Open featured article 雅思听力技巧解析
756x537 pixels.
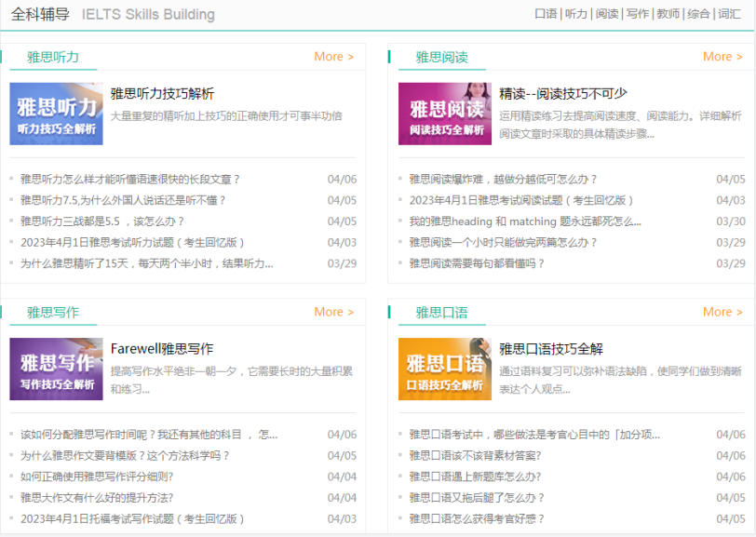click(163, 93)
